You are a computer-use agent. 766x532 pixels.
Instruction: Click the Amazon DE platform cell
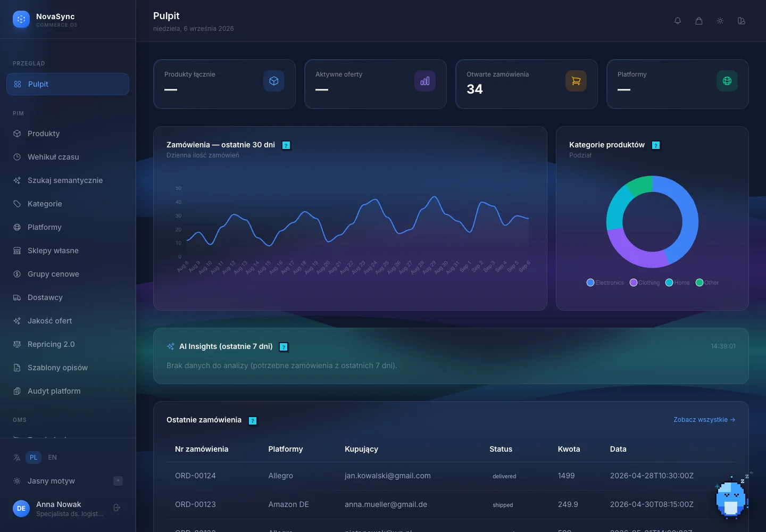(x=288, y=504)
